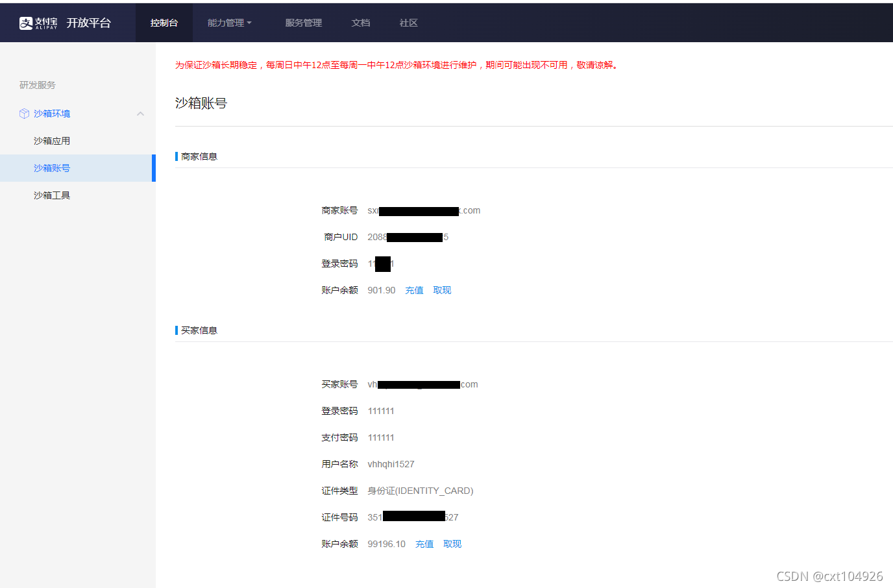Click the 买家账号 label

(339, 384)
